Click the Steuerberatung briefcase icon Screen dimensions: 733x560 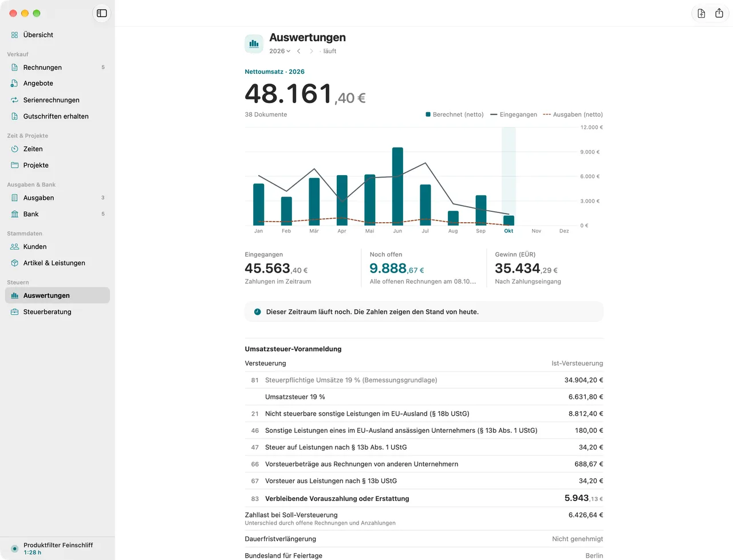point(15,312)
